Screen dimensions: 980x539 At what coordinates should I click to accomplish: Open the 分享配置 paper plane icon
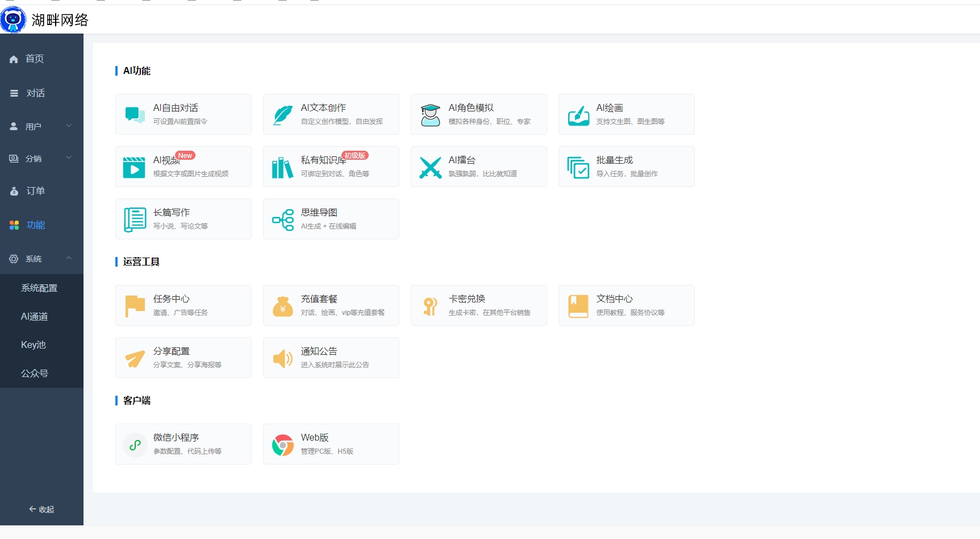tap(135, 358)
